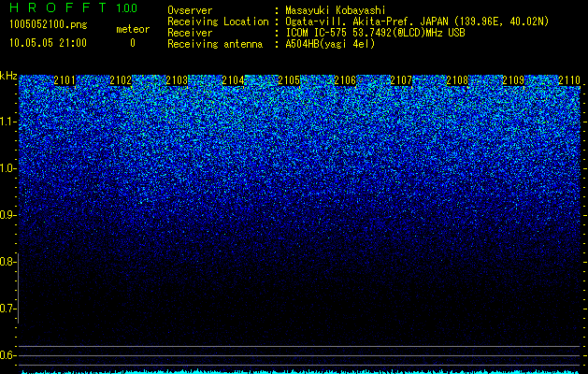The width and height of the screenshot is (588, 374).
Task: Click the Receiver label
Action: pos(190,33)
